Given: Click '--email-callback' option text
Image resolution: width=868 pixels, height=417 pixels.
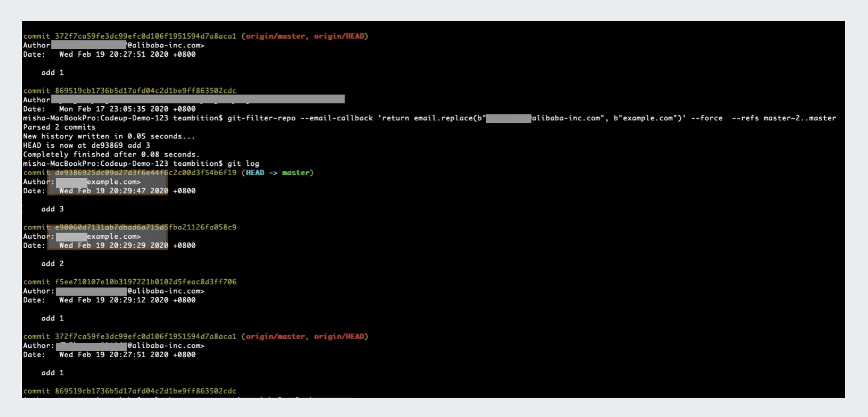Looking at the screenshot, I should click(337, 118).
